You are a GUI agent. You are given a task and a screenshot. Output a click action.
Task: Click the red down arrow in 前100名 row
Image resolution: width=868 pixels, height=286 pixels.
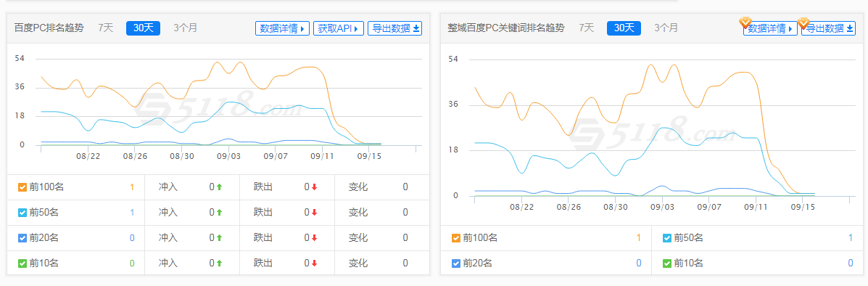[x=314, y=187]
